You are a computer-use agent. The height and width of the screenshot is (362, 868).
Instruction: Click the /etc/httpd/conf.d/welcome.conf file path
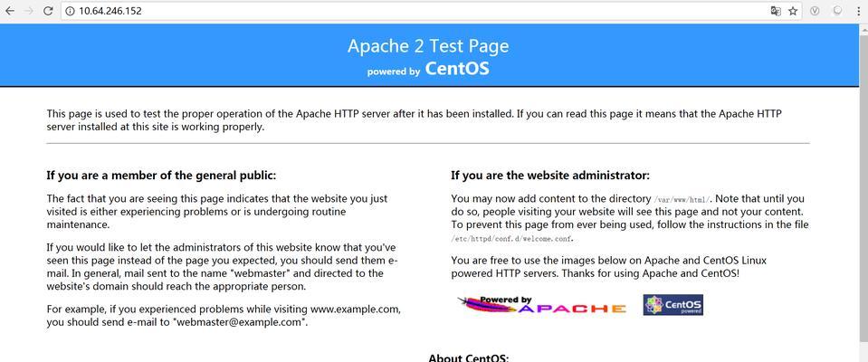pyautogui.click(x=512, y=239)
